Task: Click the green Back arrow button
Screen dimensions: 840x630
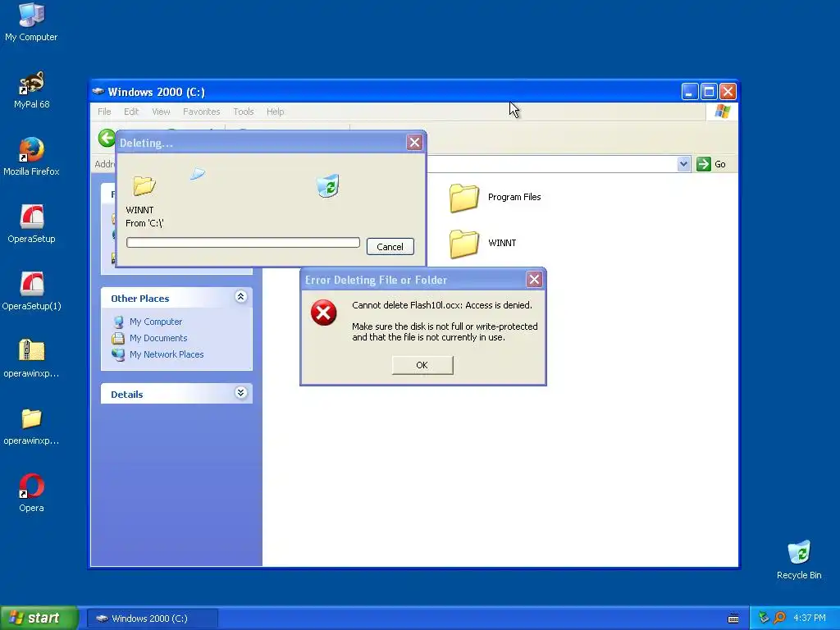Action: click(107, 138)
